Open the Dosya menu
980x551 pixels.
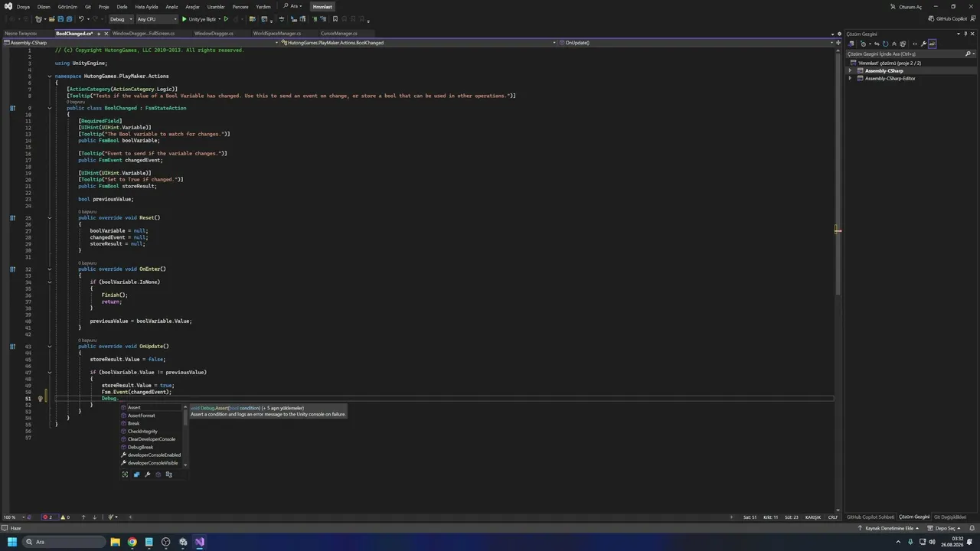pyautogui.click(x=23, y=6)
